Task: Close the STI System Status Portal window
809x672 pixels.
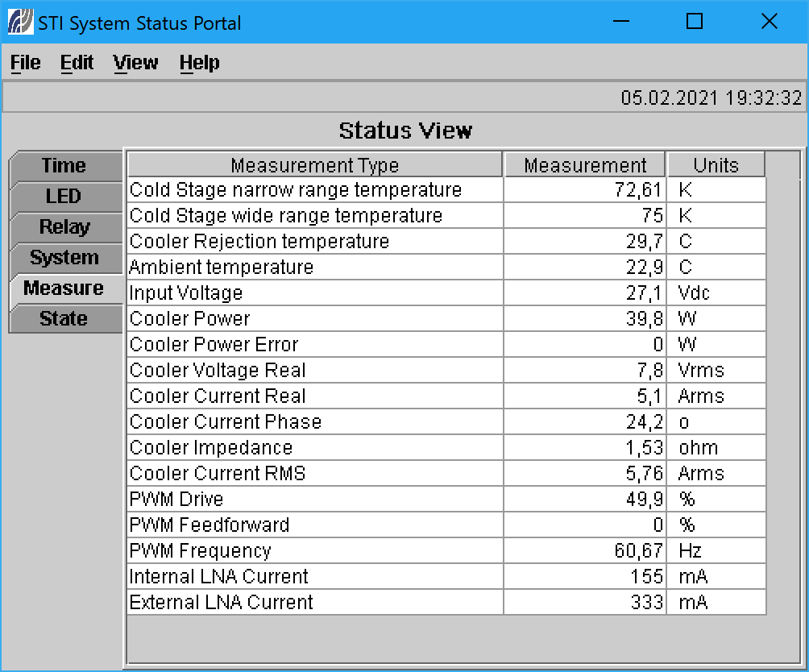Action: pyautogui.click(x=770, y=22)
